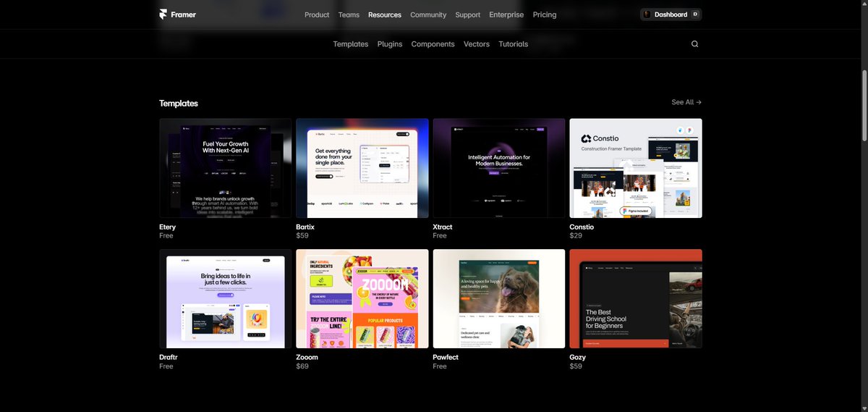Image resolution: width=868 pixels, height=412 pixels.
Task: Click the Constio template name
Action: coord(582,227)
